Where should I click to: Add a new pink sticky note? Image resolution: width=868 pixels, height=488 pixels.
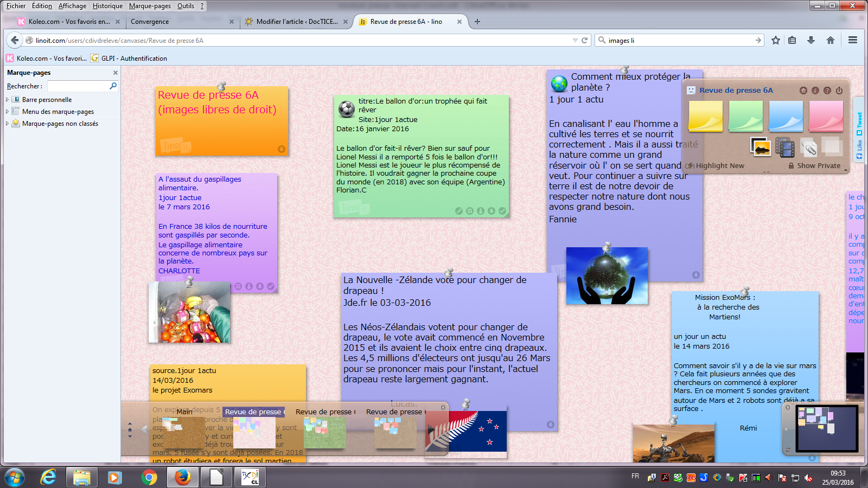pyautogui.click(x=826, y=116)
